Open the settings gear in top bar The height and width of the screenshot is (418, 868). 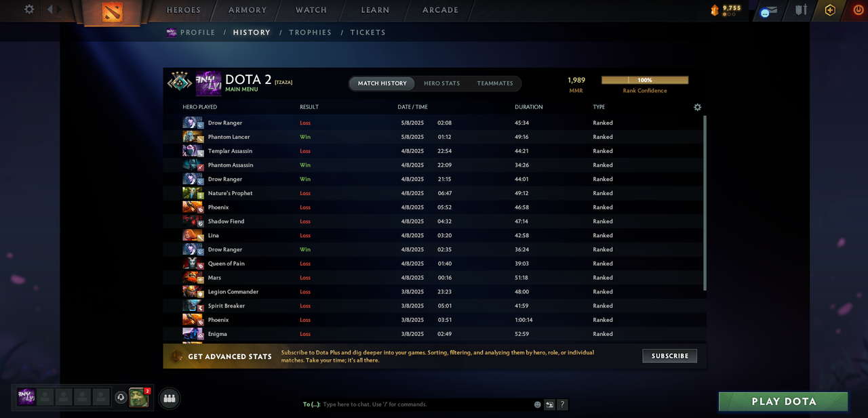[29, 9]
